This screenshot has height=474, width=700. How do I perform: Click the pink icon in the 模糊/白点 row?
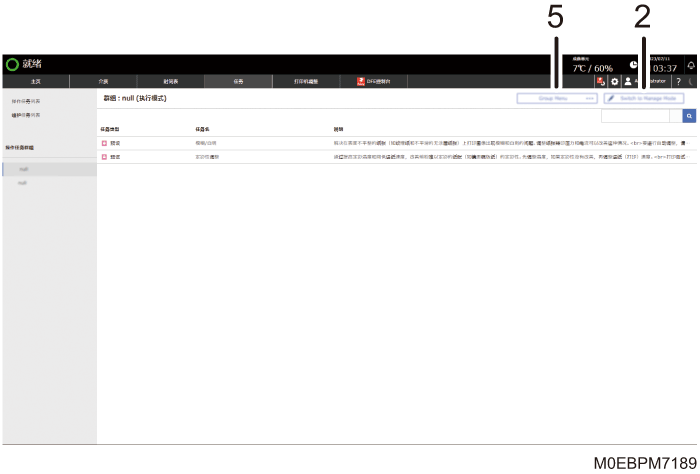(x=104, y=143)
